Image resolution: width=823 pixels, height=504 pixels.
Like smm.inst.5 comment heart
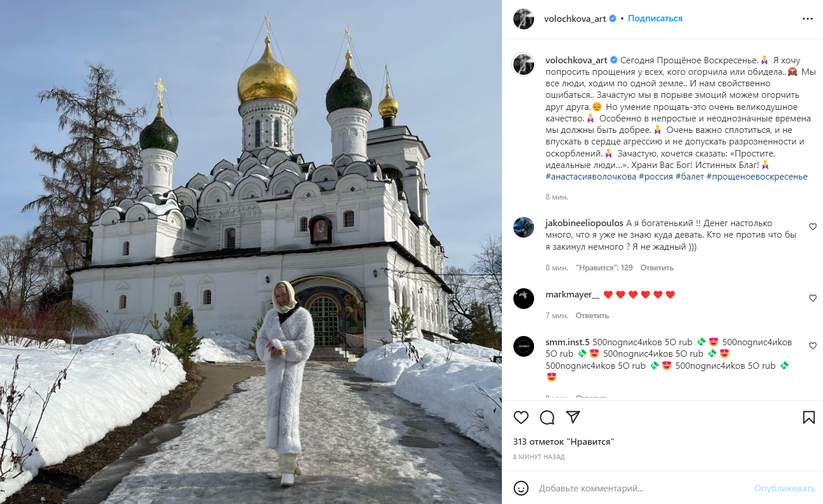813,346
